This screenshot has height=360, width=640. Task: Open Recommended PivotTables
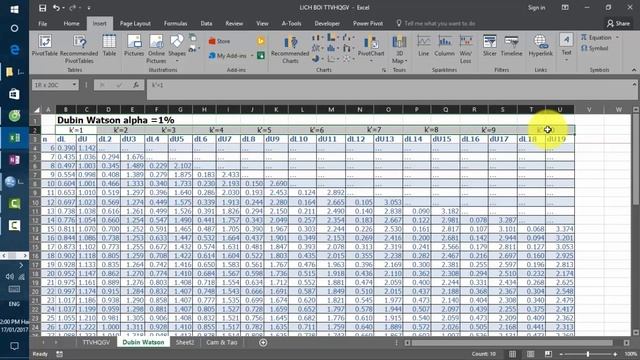[x=79, y=49]
